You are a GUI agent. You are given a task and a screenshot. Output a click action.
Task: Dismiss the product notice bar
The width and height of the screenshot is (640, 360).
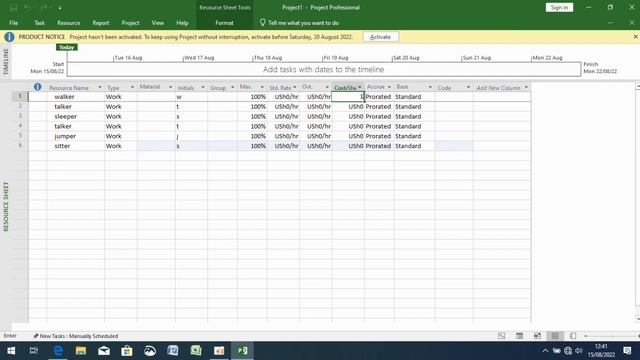[x=635, y=37]
